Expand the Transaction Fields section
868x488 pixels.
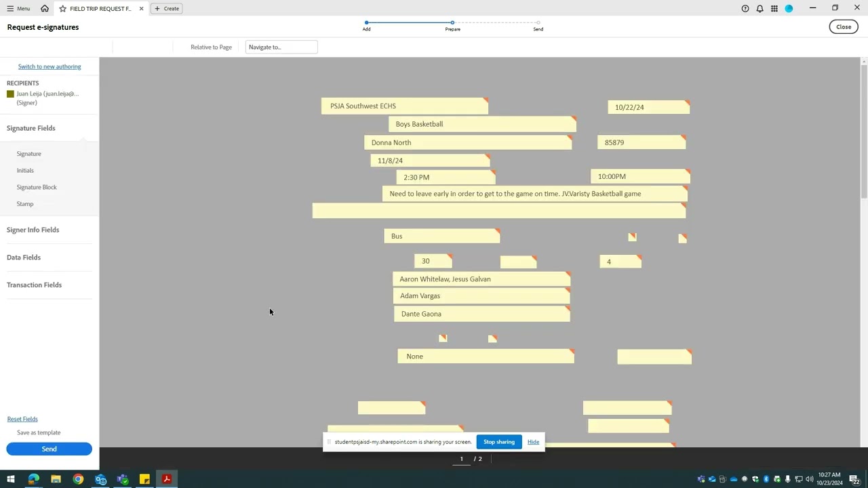coord(34,285)
